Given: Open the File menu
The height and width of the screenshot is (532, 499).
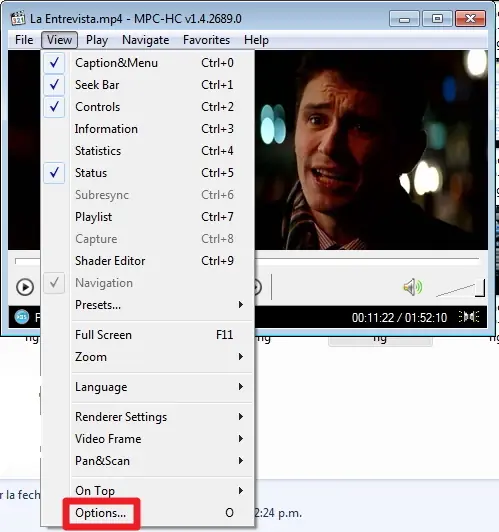Looking at the screenshot, I should tap(24, 40).
